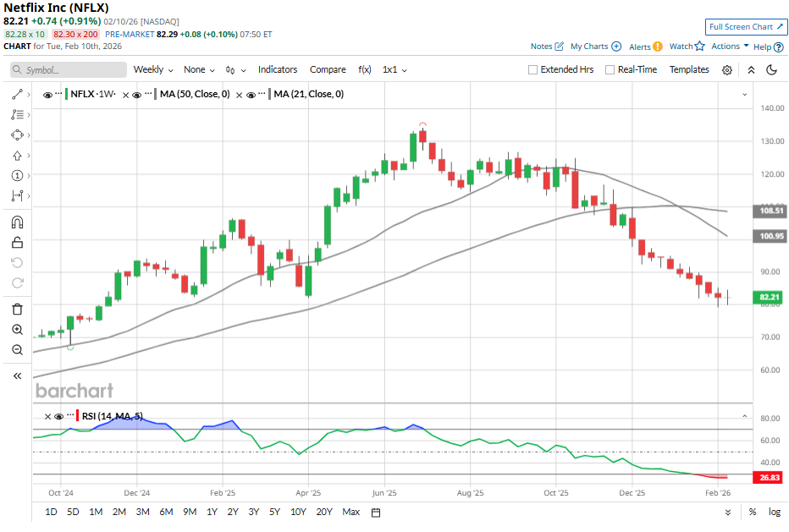789x532 pixels.
Task: Zoom in on the chart
Action: [17, 330]
